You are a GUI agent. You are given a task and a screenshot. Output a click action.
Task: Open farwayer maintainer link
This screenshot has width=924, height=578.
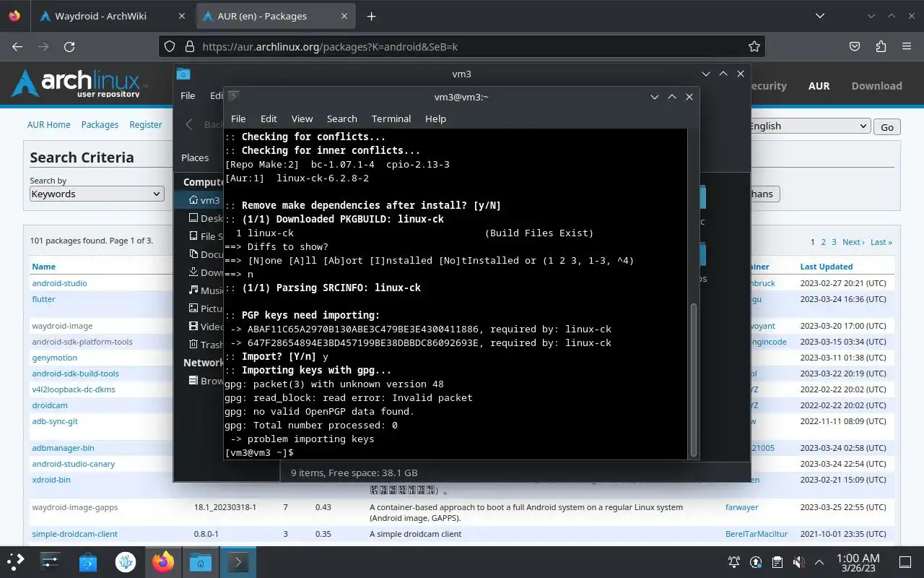[x=741, y=507]
